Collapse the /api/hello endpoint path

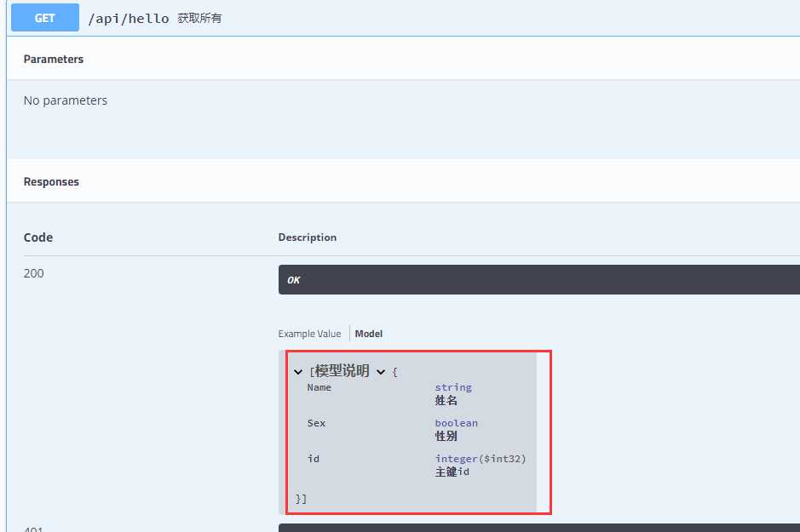129,19
